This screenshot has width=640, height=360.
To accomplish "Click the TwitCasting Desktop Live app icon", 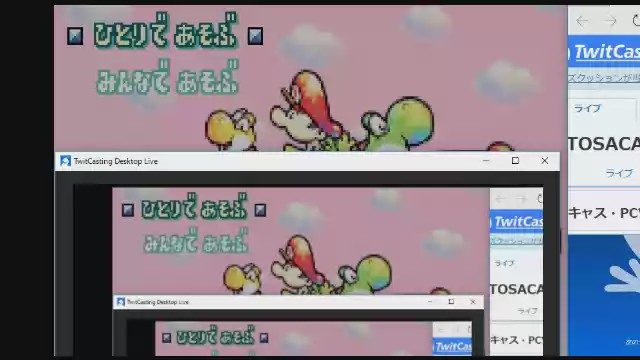I will point(65,161).
